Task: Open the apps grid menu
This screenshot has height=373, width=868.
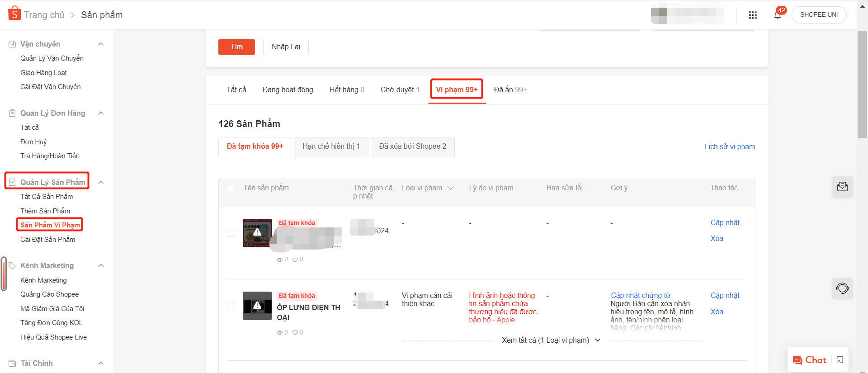Action: click(753, 15)
